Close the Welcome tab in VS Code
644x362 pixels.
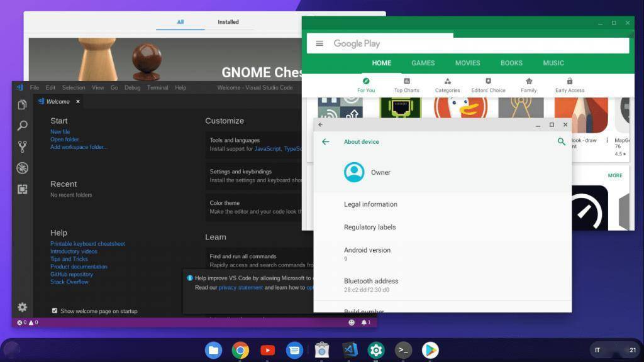pos(78,102)
